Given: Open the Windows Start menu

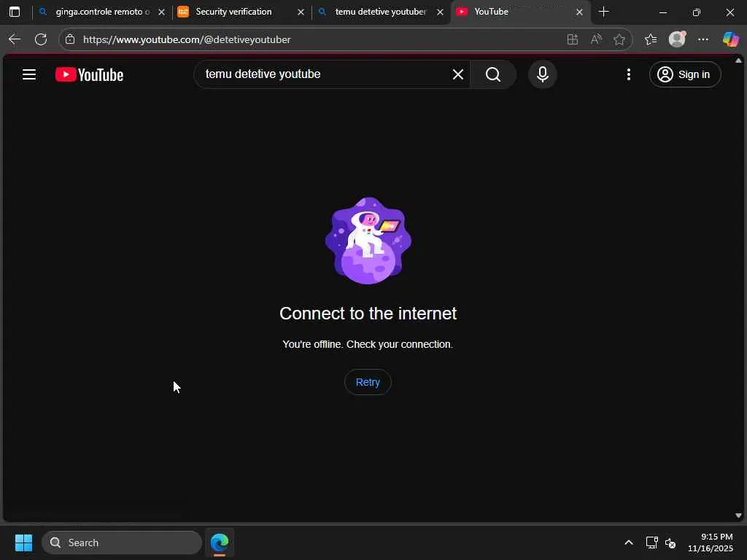Looking at the screenshot, I should point(23,542).
